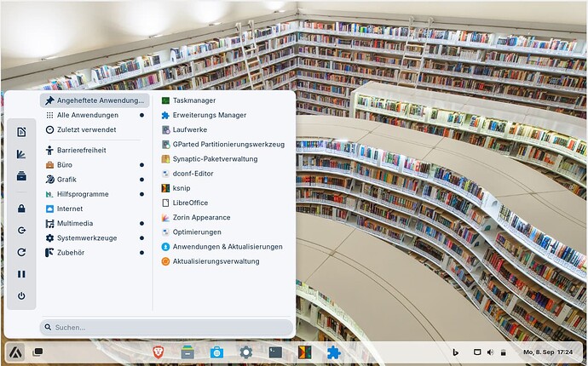
Task: Show the workspace overview from the taskbar
Action: [37, 352]
